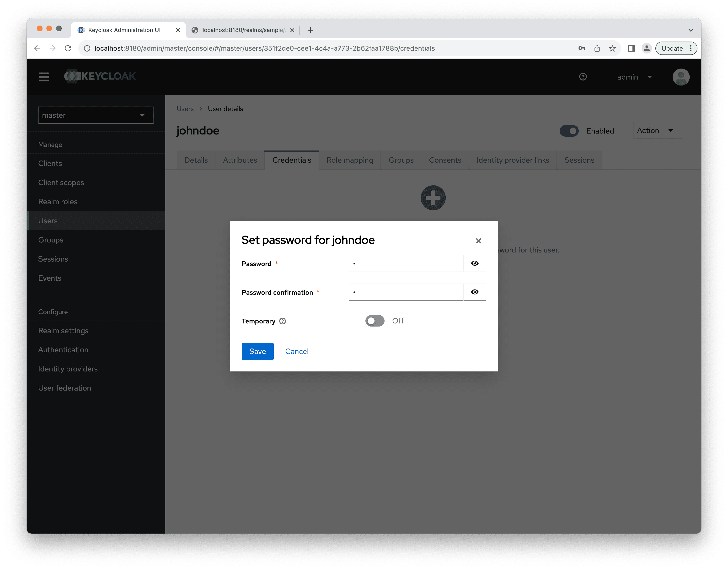Open the Identity provider links tab
This screenshot has width=728, height=569.
(x=512, y=160)
